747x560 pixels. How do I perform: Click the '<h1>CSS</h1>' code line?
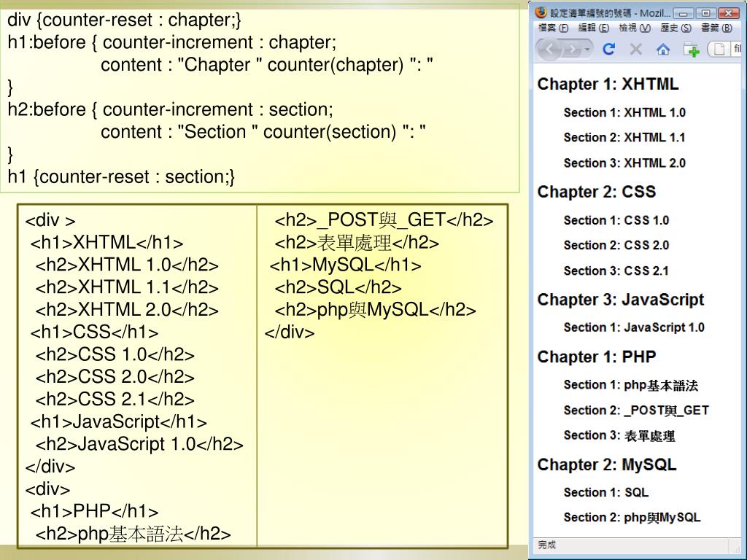point(94,332)
